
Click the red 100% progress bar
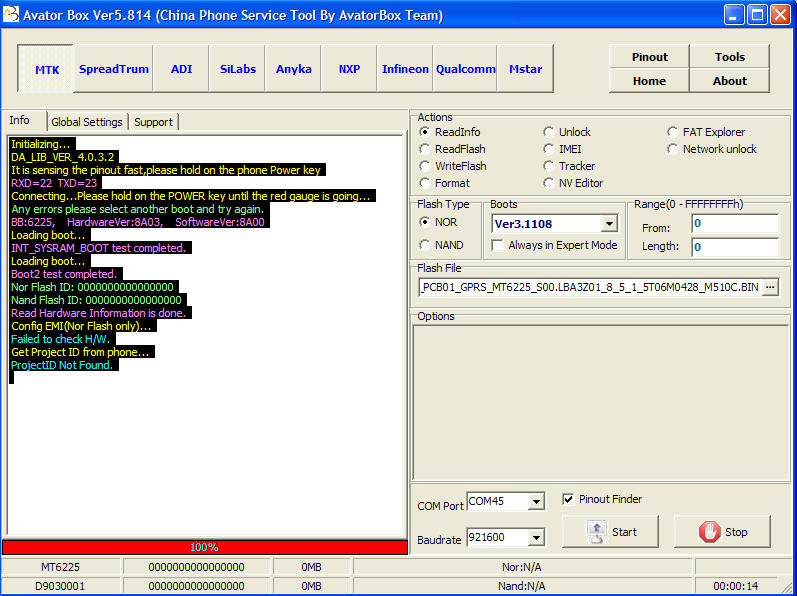click(204, 547)
